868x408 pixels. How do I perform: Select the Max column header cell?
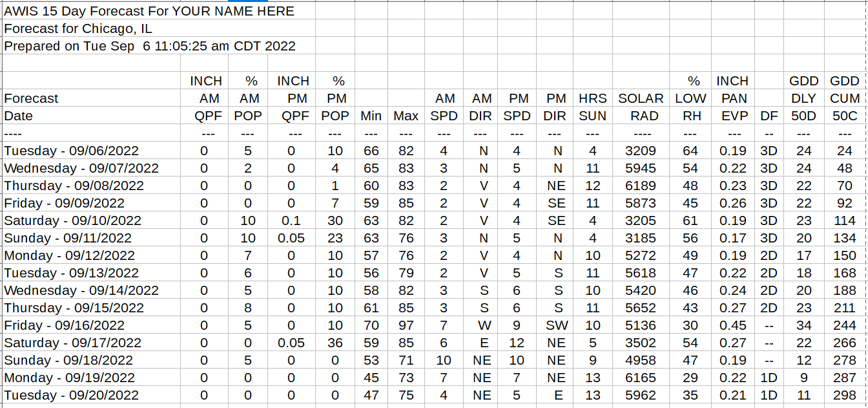coord(406,116)
